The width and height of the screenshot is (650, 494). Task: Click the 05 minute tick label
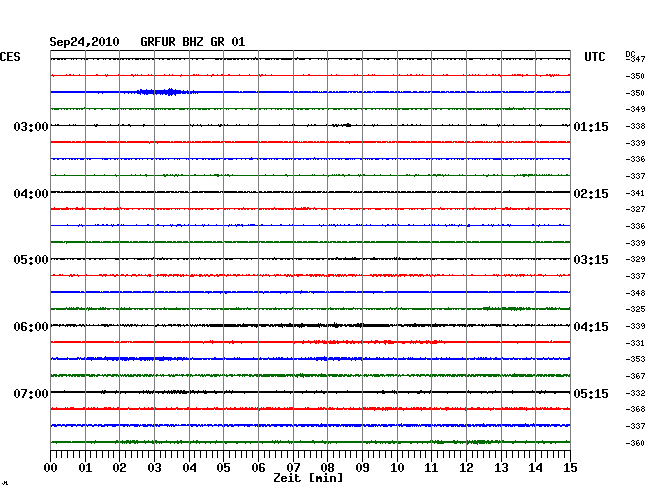point(223,468)
